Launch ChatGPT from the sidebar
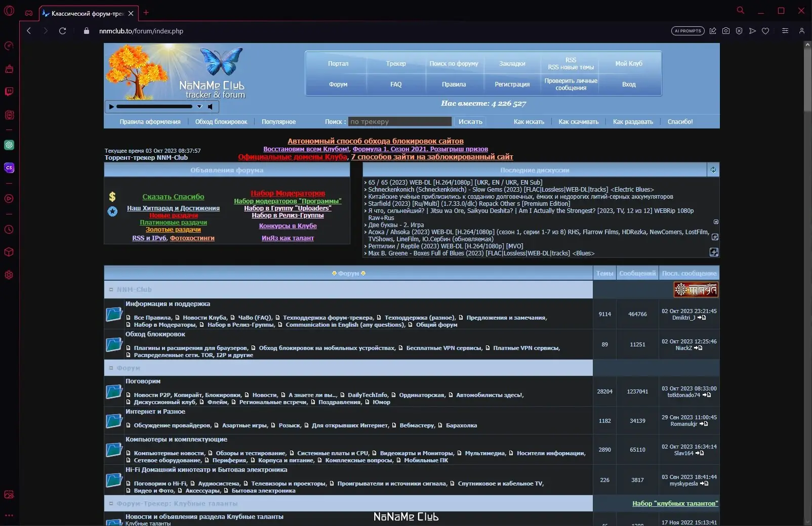Screen dimensions: 812x526 coord(9,145)
